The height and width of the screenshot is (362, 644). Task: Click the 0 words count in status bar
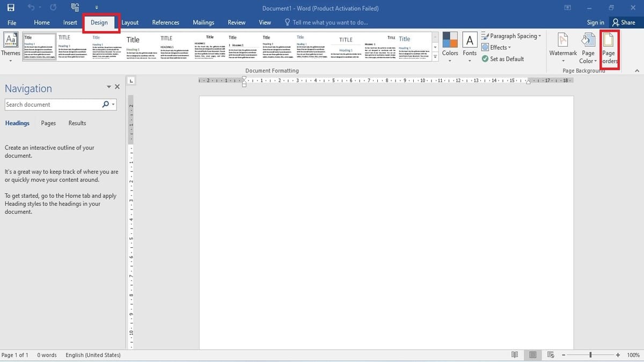47,355
